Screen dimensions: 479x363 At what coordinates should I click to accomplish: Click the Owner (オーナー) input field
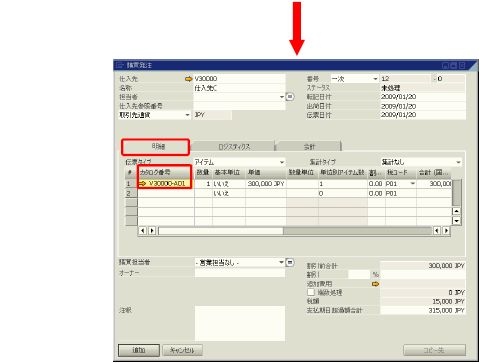[240, 273]
